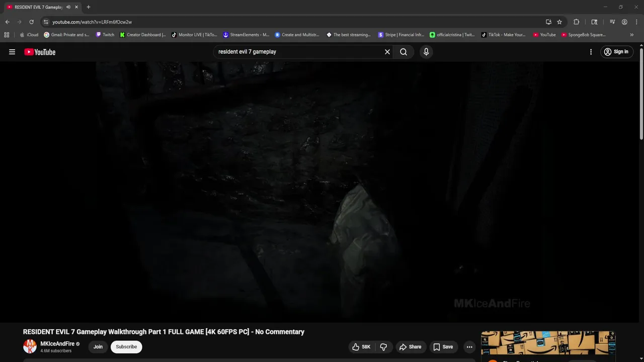
Task: Show more bookmarks with the chevron
Action: (632, 35)
